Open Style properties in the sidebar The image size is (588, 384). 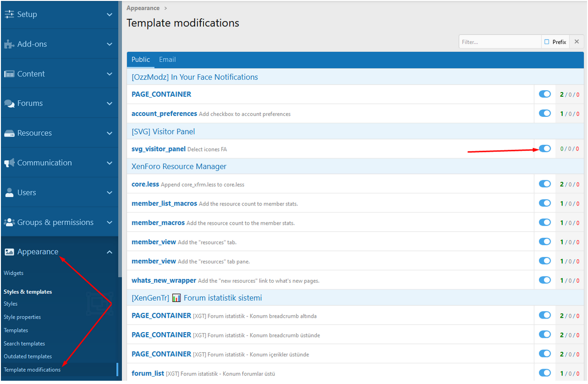[22, 317]
